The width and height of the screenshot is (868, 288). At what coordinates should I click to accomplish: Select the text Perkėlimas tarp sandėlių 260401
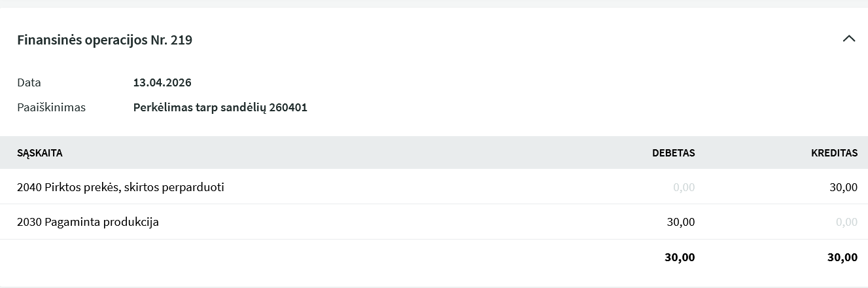tap(220, 107)
